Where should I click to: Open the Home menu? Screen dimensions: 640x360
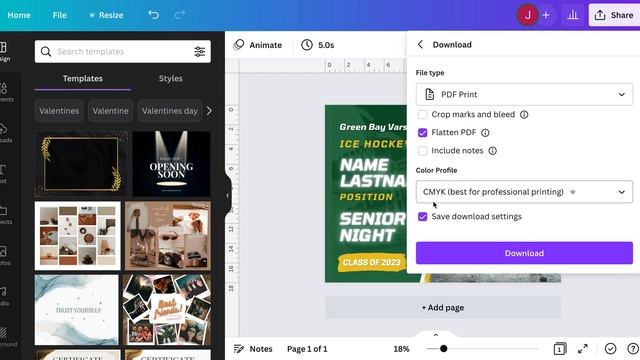click(19, 15)
